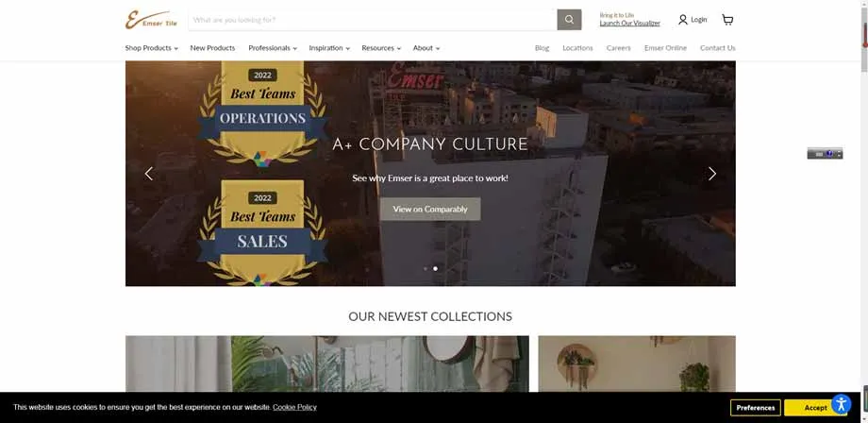Click Launch Our Visualizer link
This screenshot has width=868, height=423.
point(630,24)
